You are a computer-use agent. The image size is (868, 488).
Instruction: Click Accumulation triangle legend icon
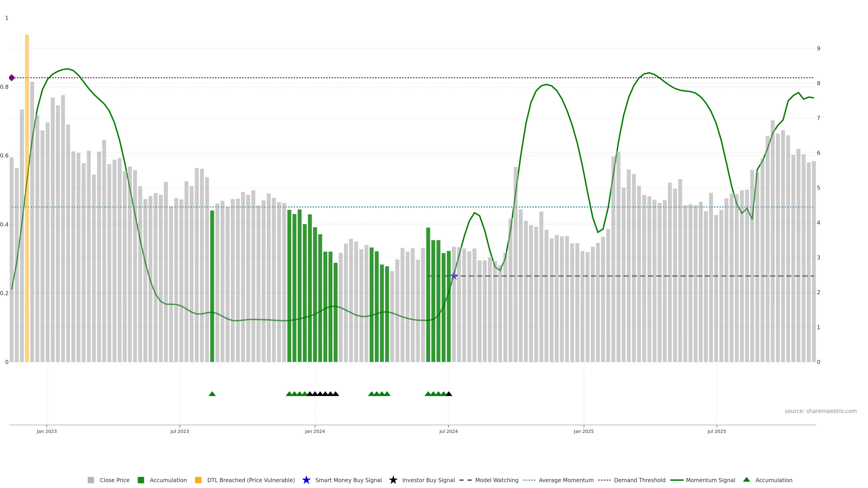click(747, 480)
